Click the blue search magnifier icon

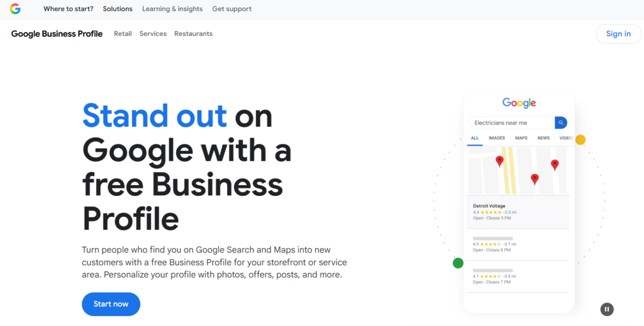click(560, 122)
